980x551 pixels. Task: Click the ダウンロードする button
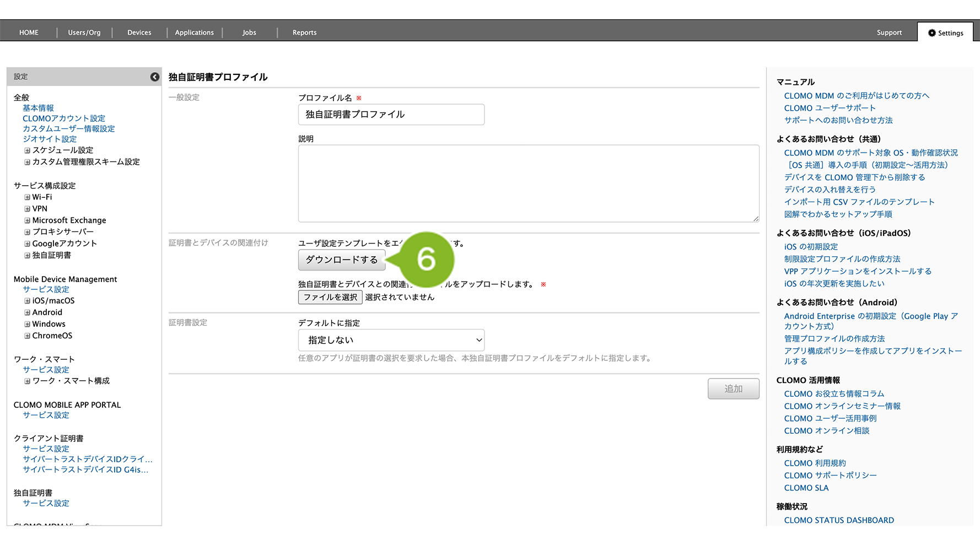(341, 260)
